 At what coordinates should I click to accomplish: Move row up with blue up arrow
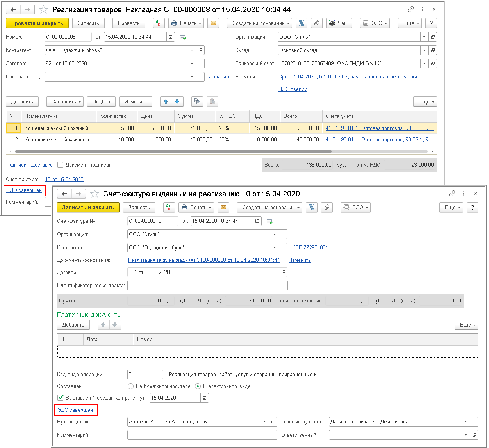pos(166,102)
